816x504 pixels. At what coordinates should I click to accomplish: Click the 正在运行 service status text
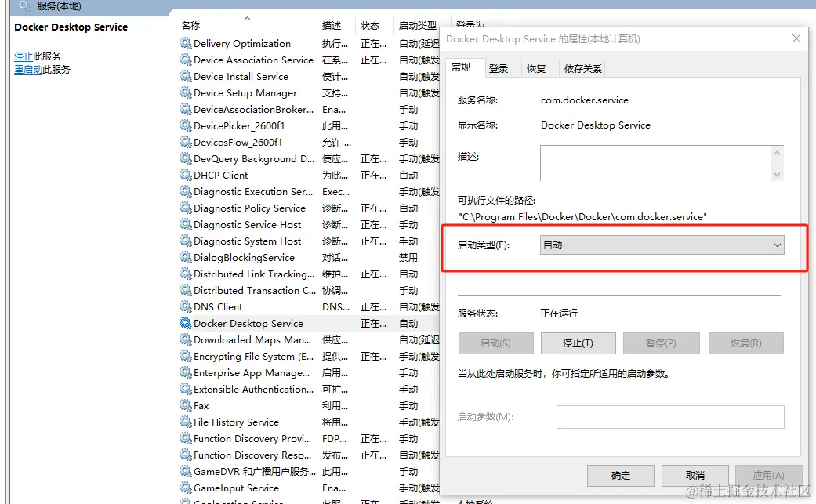pyautogui.click(x=558, y=313)
